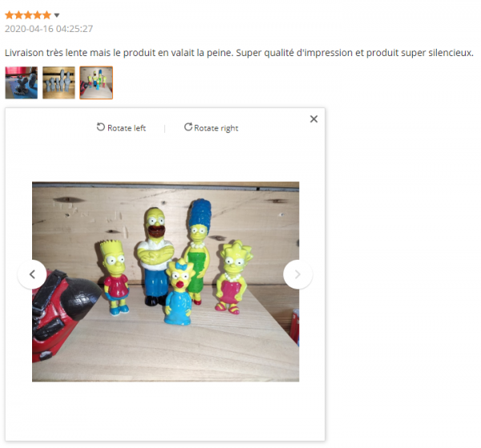Select the highlighted third review thumbnail
The image size is (481, 448).
pos(96,83)
